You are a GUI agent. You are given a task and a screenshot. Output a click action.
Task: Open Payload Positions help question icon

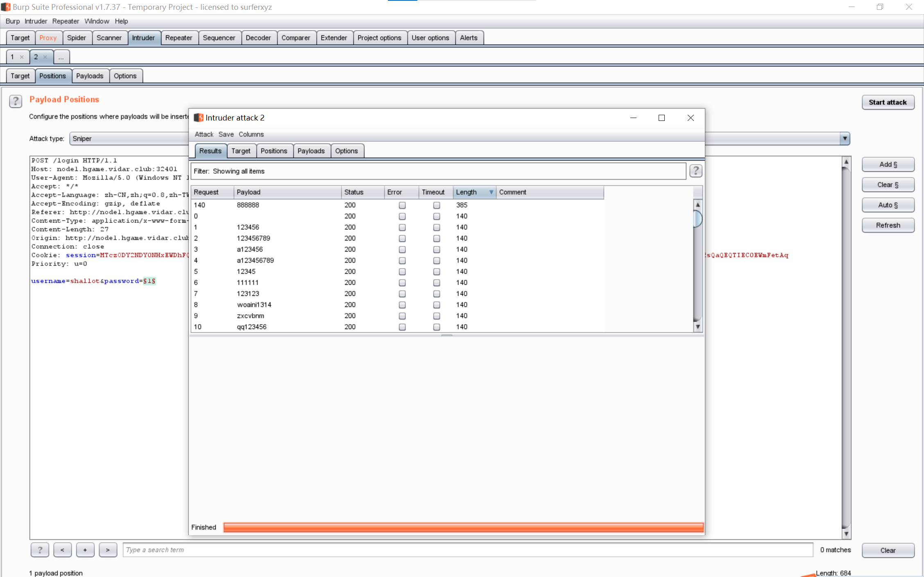[x=16, y=101]
